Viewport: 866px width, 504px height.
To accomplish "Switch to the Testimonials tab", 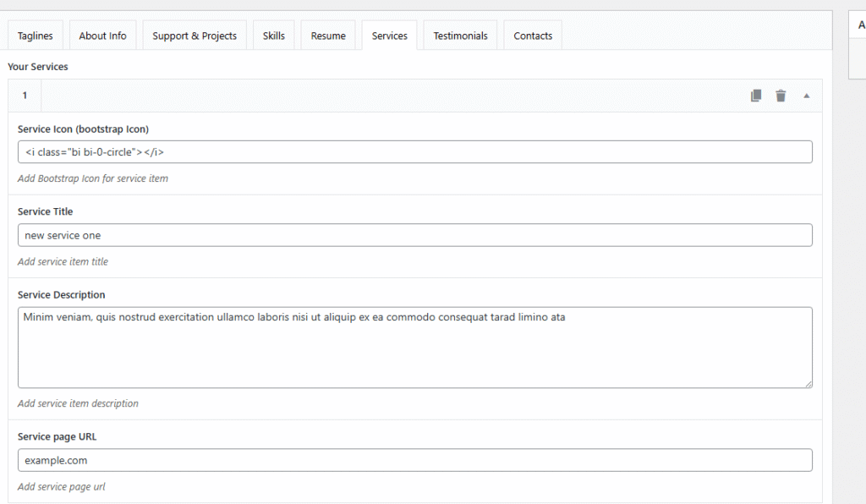I will pyautogui.click(x=461, y=36).
